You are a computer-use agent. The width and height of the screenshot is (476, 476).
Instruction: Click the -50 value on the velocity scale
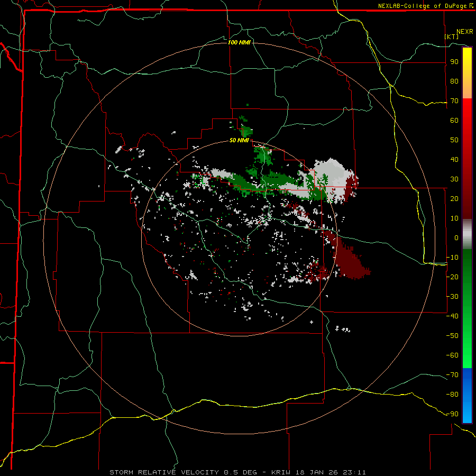[452, 335]
